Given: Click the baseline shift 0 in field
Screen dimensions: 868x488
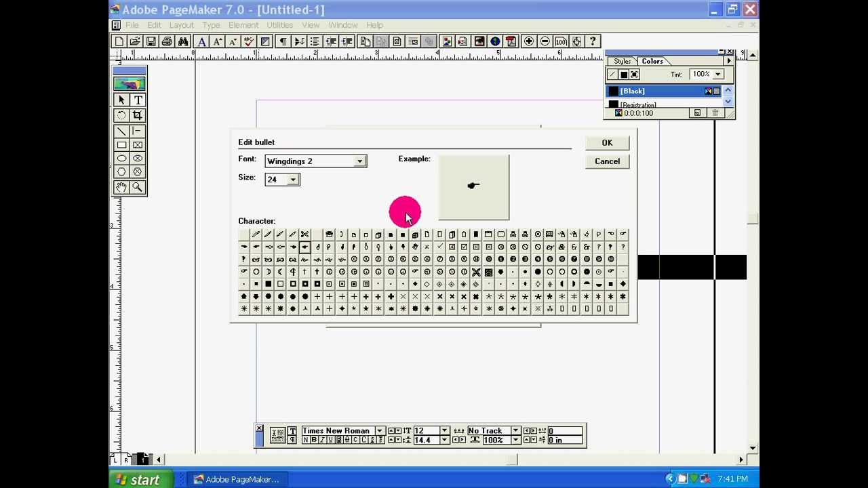Looking at the screenshot, I should (x=566, y=441).
